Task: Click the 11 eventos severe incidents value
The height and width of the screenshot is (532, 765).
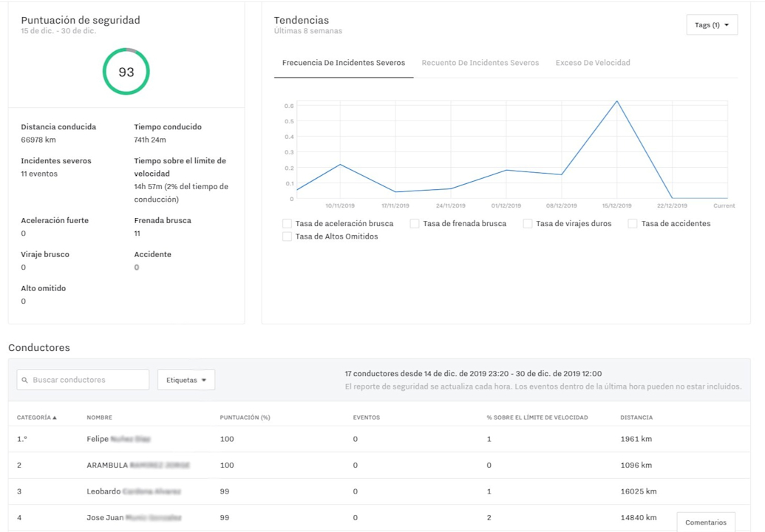Action: [39, 174]
